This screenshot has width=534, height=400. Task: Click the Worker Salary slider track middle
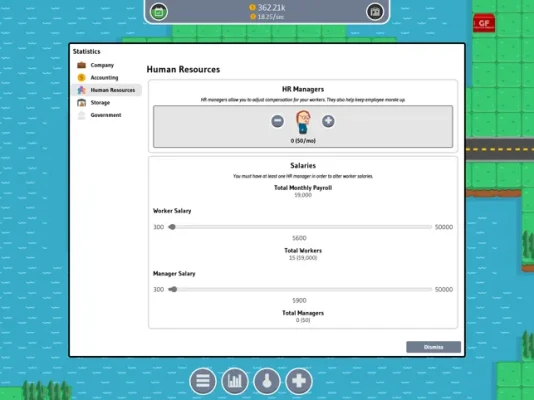coord(300,227)
